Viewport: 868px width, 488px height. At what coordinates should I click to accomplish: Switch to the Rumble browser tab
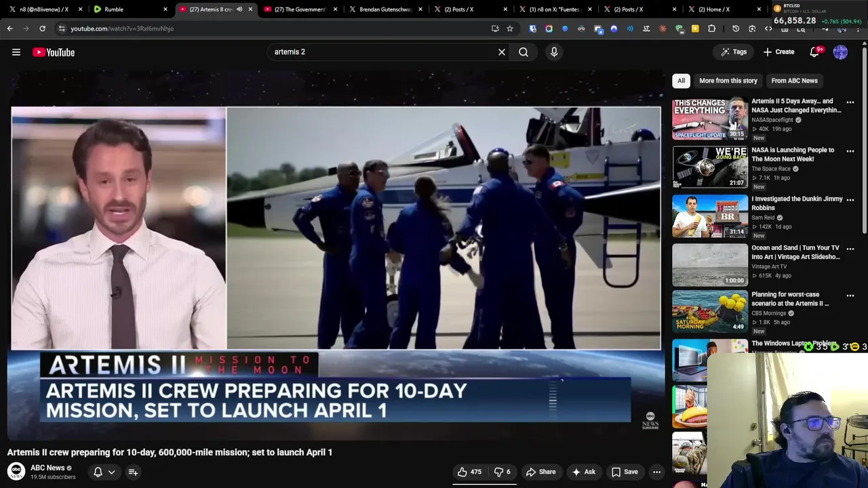130,9
